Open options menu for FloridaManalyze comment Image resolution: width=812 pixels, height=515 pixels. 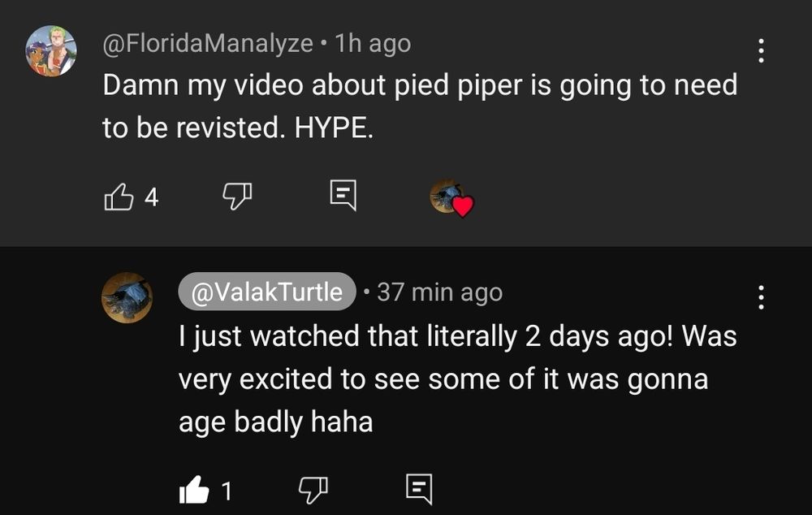point(760,50)
